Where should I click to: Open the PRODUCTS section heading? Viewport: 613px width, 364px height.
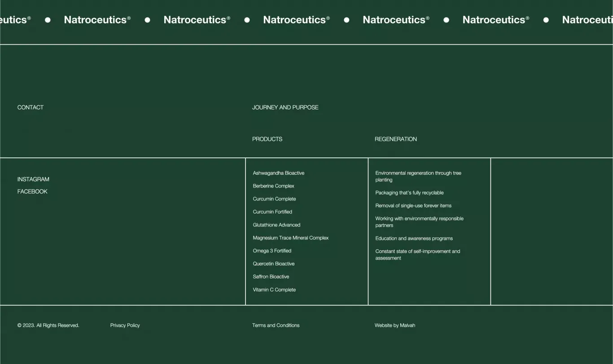[267, 139]
